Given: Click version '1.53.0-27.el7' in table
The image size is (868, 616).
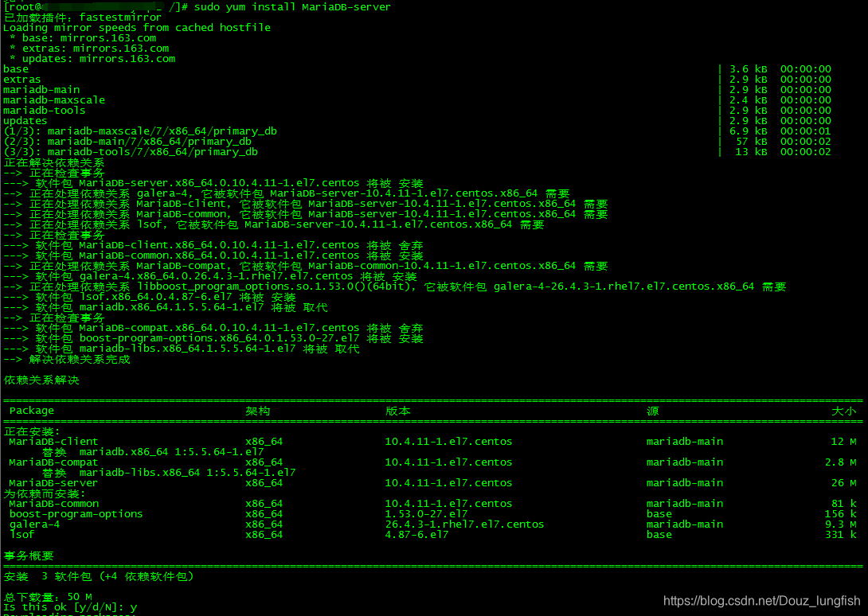Looking at the screenshot, I should click(x=426, y=514).
